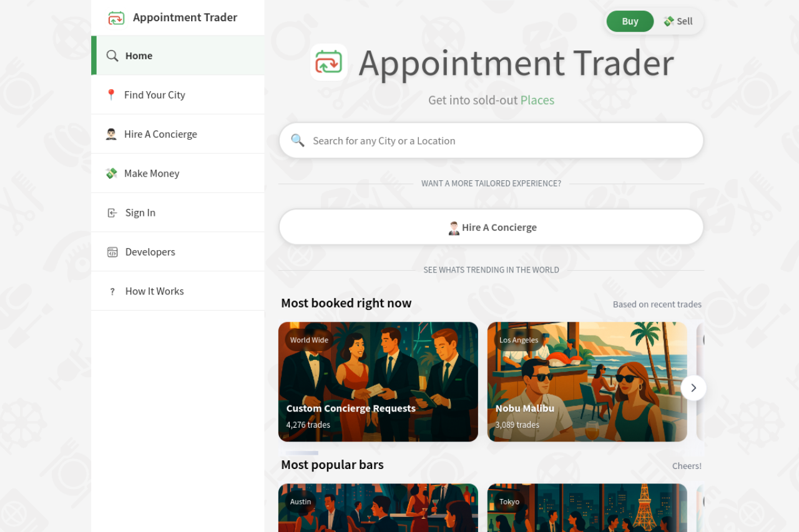Image resolution: width=799 pixels, height=532 pixels.
Task: Switch to Sell mode
Action: (678, 21)
